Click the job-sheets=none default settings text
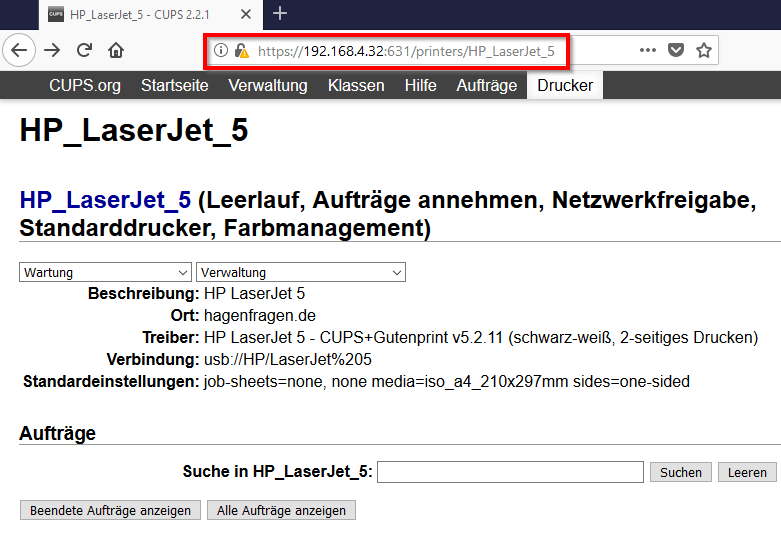 [446, 381]
